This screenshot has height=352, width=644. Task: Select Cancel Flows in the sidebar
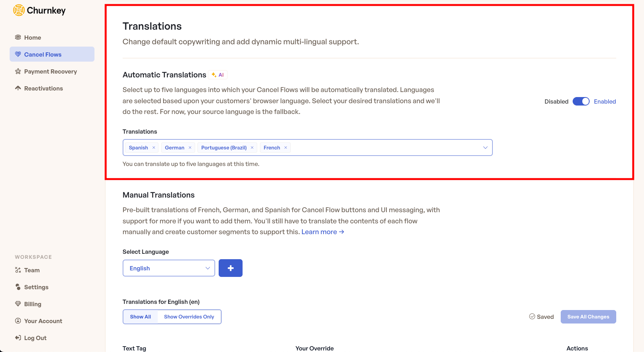point(42,54)
